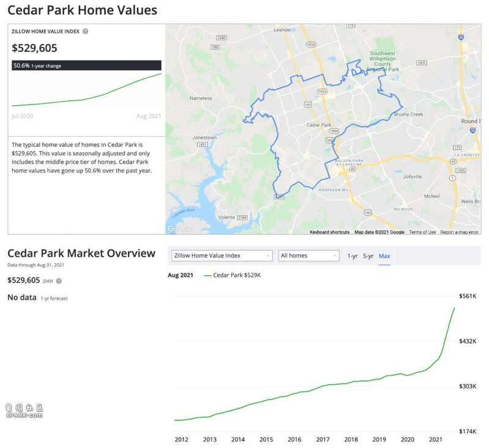Click the Volente map label
Image resolution: width=489 pixels, height=448 pixels.
pyautogui.click(x=226, y=218)
